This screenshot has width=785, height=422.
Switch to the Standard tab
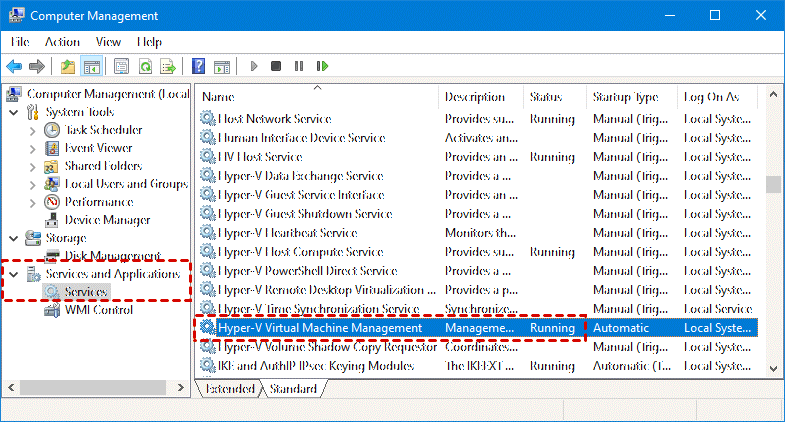(293, 388)
